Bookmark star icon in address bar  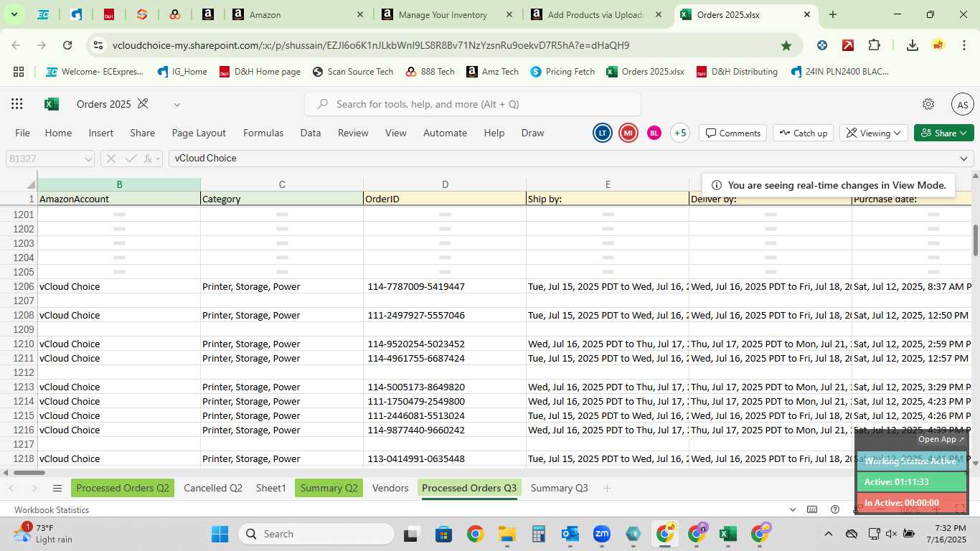pos(786,45)
